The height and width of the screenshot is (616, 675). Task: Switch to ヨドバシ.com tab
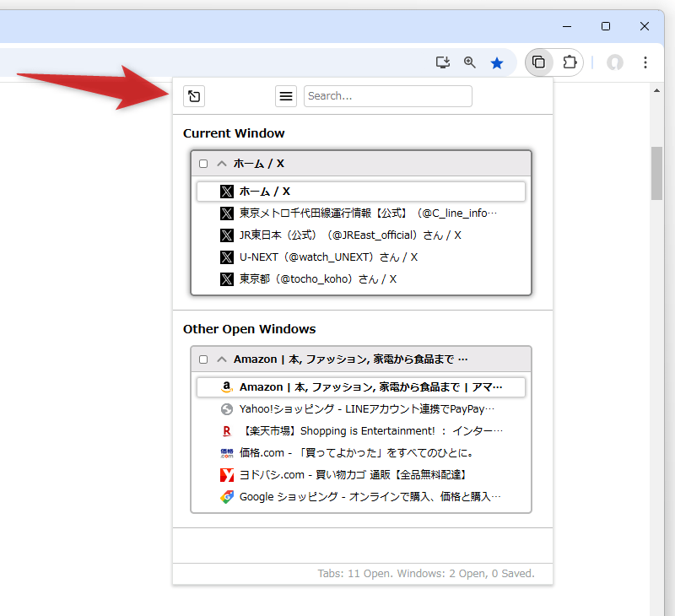click(361, 475)
